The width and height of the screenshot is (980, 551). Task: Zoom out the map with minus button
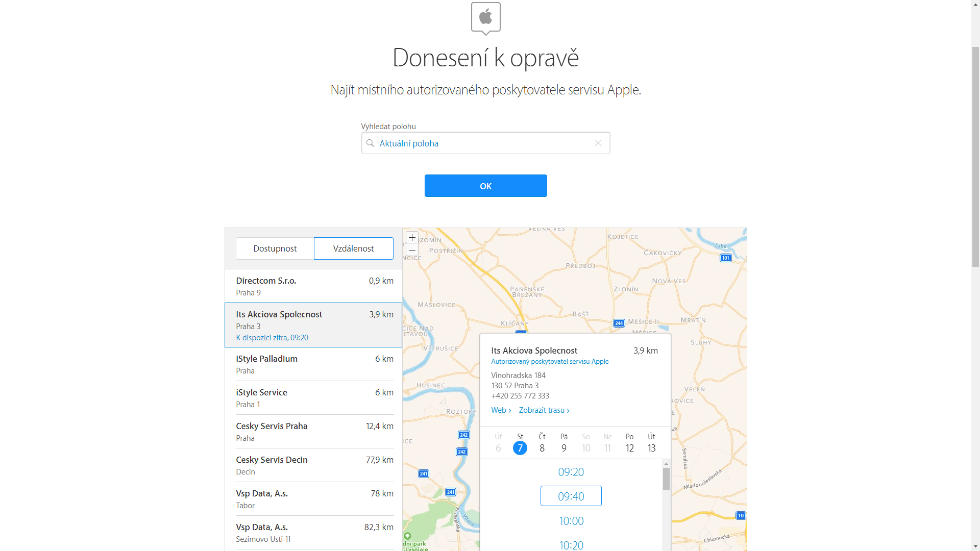[412, 250]
